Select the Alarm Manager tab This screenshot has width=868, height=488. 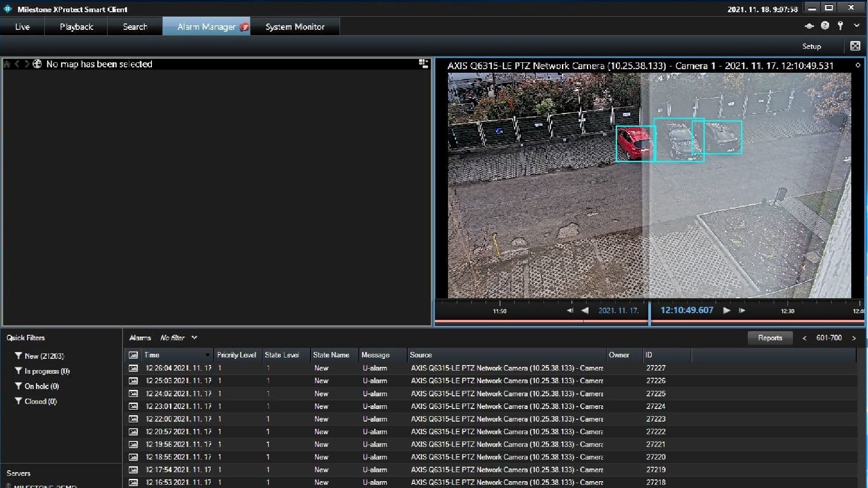(206, 27)
